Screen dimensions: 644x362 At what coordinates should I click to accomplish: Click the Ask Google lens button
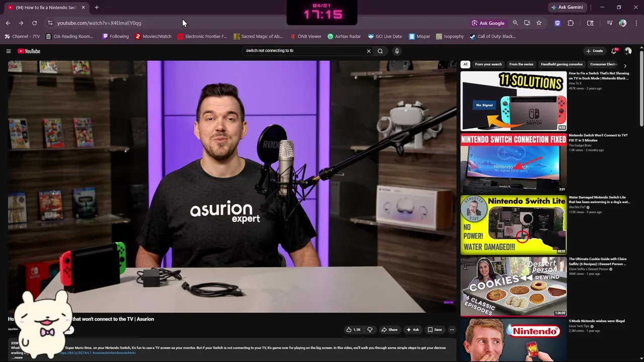[x=488, y=23]
